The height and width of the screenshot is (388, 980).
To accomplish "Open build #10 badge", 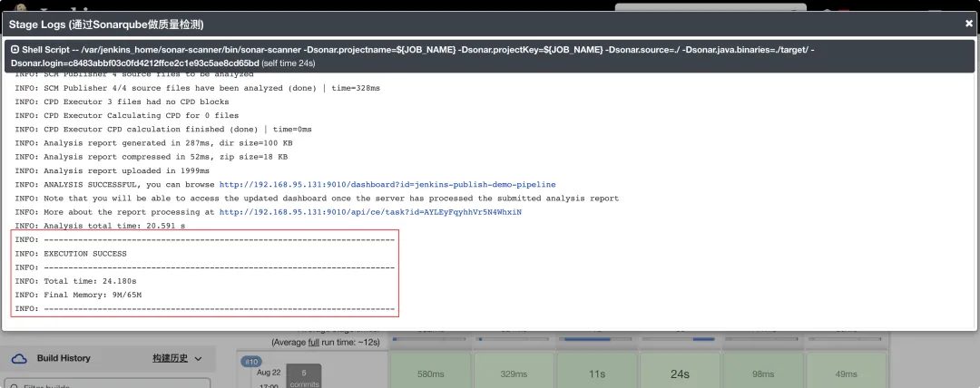I will point(250,362).
